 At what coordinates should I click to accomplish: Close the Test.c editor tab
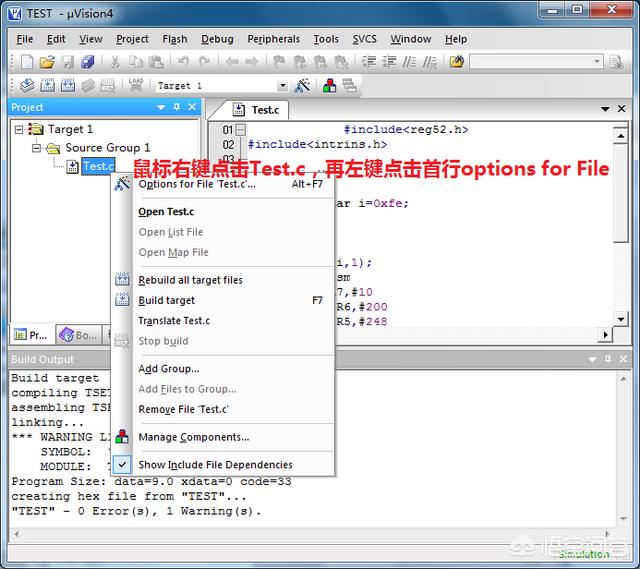[x=622, y=109]
